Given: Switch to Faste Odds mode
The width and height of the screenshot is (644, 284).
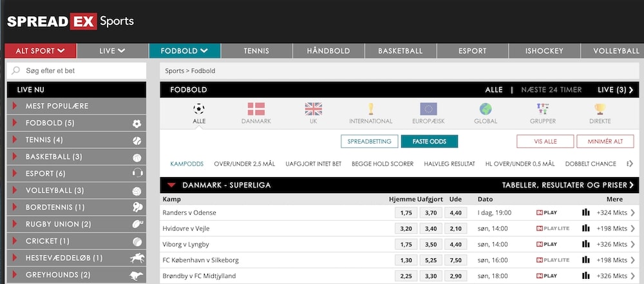Looking at the screenshot, I should pos(429,142).
